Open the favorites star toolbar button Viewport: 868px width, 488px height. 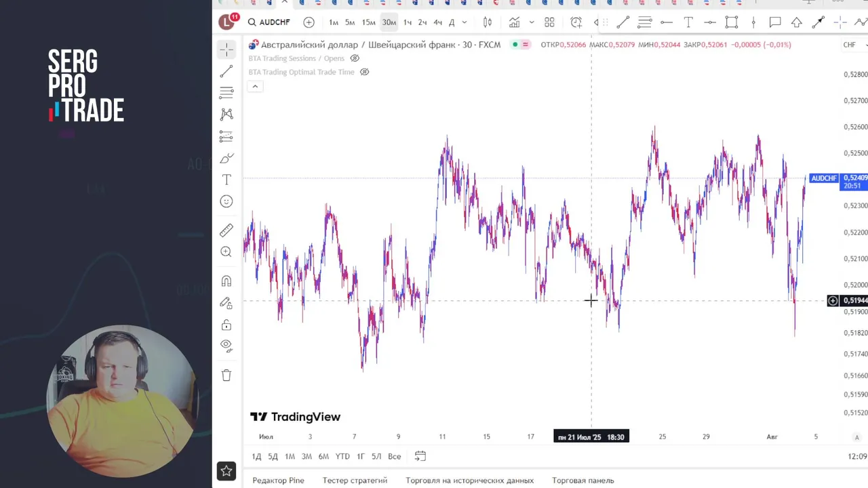pos(226,470)
